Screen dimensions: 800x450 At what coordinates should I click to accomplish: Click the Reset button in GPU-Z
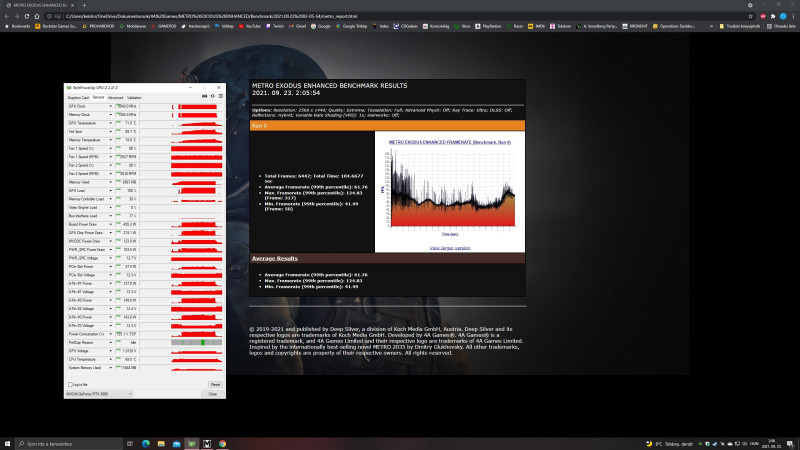point(215,385)
